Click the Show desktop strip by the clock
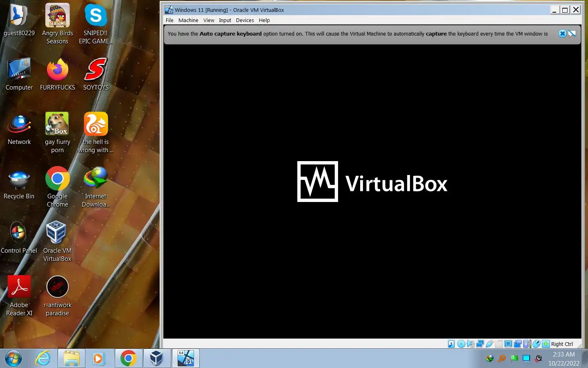 [585, 359]
